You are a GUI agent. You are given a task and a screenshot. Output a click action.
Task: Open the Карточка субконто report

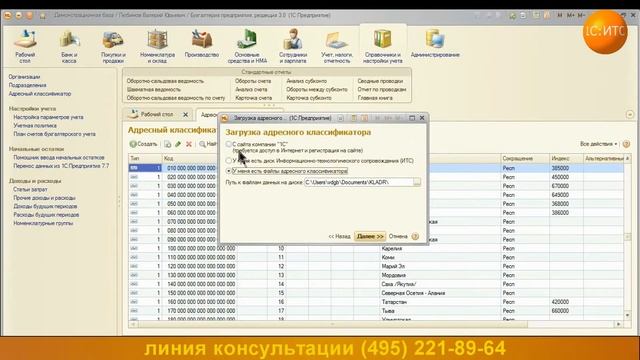[309, 98]
